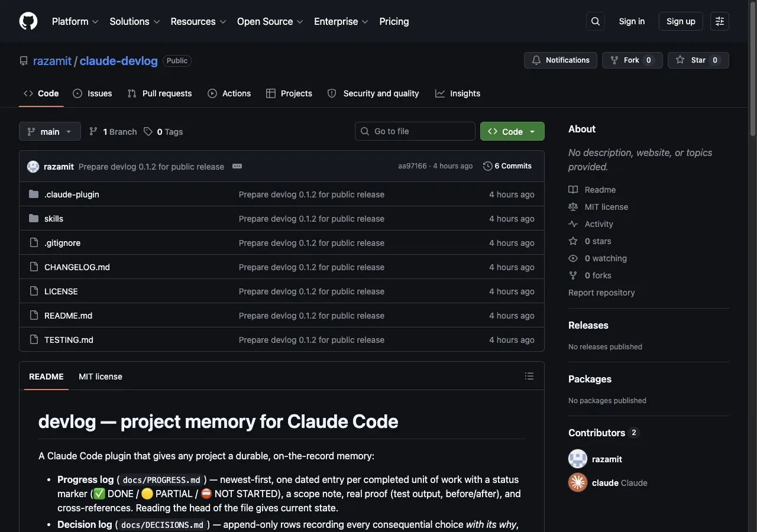Screen dimensions: 757x532
Task: Switch to the Actions tab
Action: click(229, 93)
